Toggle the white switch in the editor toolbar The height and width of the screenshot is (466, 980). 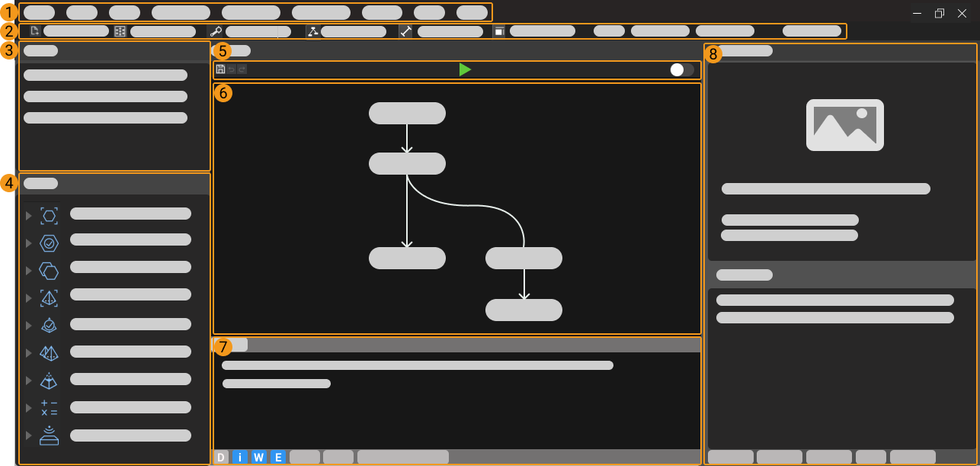point(682,69)
